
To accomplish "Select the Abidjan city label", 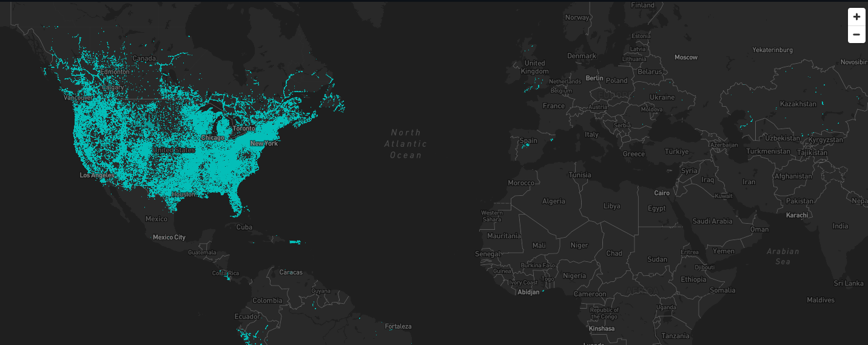I will point(527,291).
